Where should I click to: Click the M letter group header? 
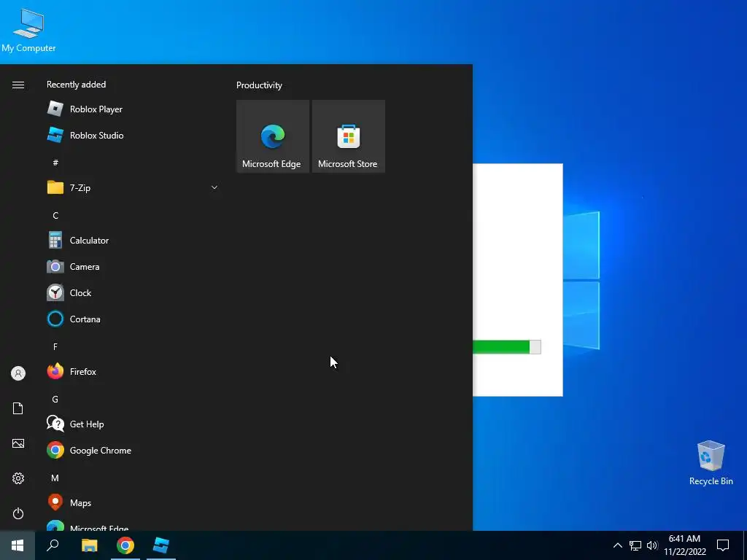coord(55,478)
